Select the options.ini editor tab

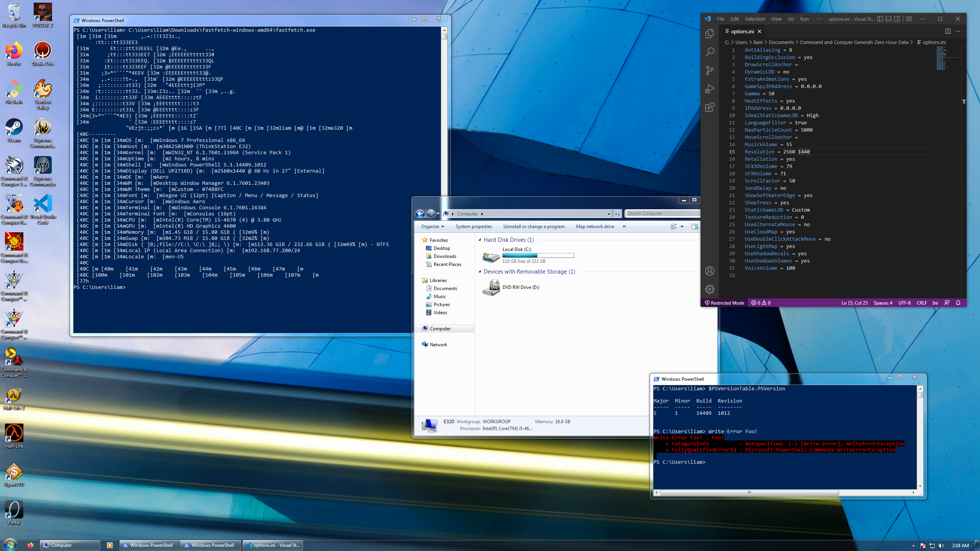(x=742, y=31)
